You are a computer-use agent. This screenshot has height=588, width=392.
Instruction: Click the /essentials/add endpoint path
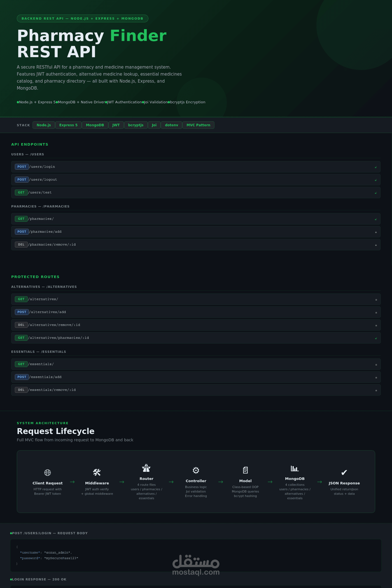click(45, 377)
